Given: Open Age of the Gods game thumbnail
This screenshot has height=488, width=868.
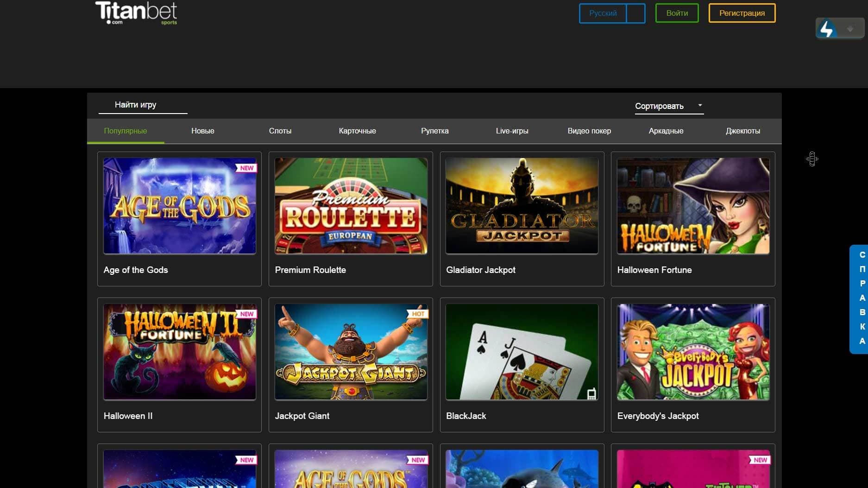Looking at the screenshot, I should pyautogui.click(x=180, y=206).
